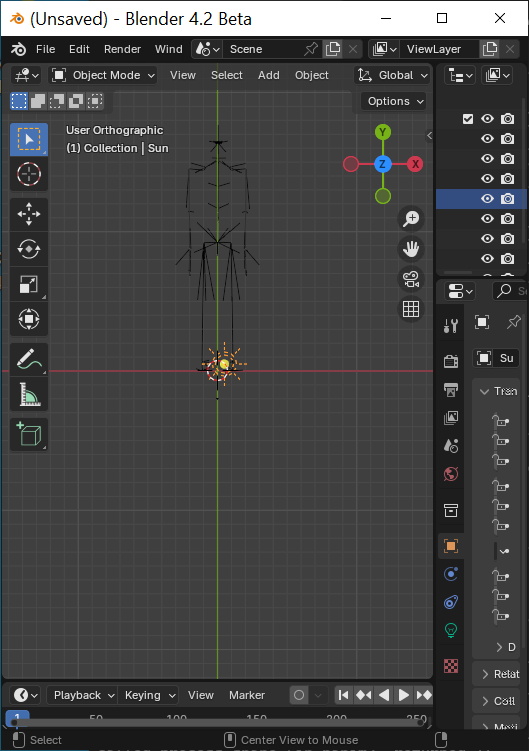Open the Output properties tab (printer icon)
529x751 pixels.
(x=451, y=389)
